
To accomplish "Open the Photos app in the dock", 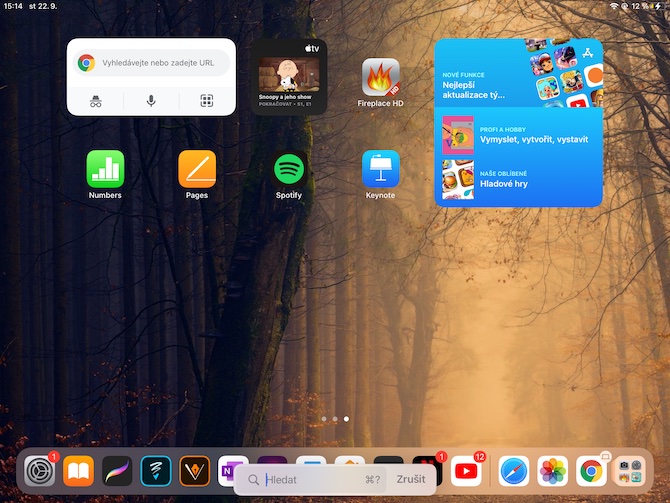I will (552, 471).
